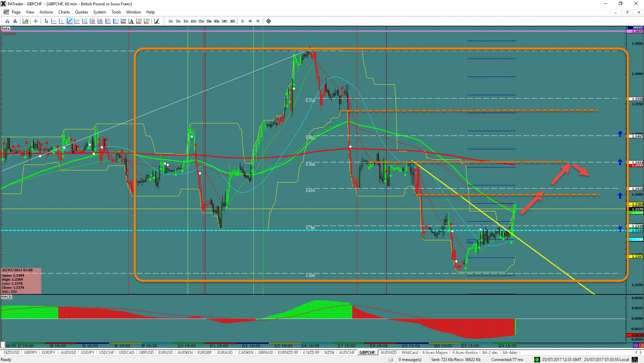The width and height of the screenshot is (644, 363).
Task: Switch chart to 30m timeframe
Action: (x=209, y=21)
